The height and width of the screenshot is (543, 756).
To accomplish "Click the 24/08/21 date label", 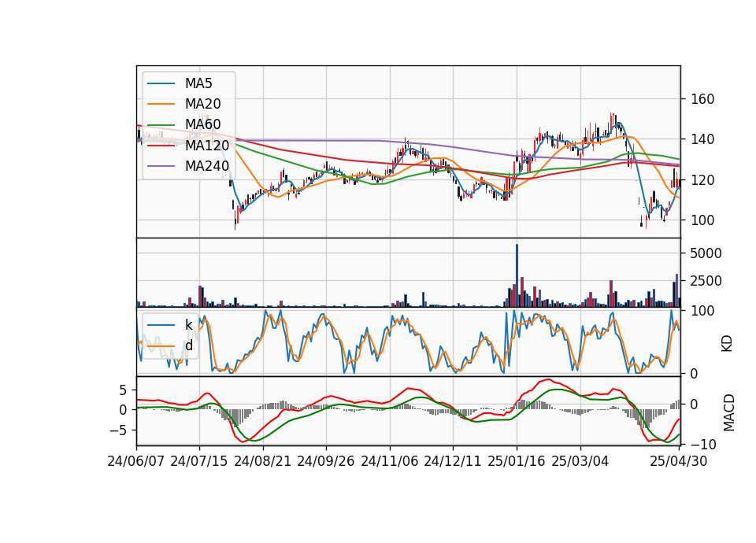I will coord(263,461).
